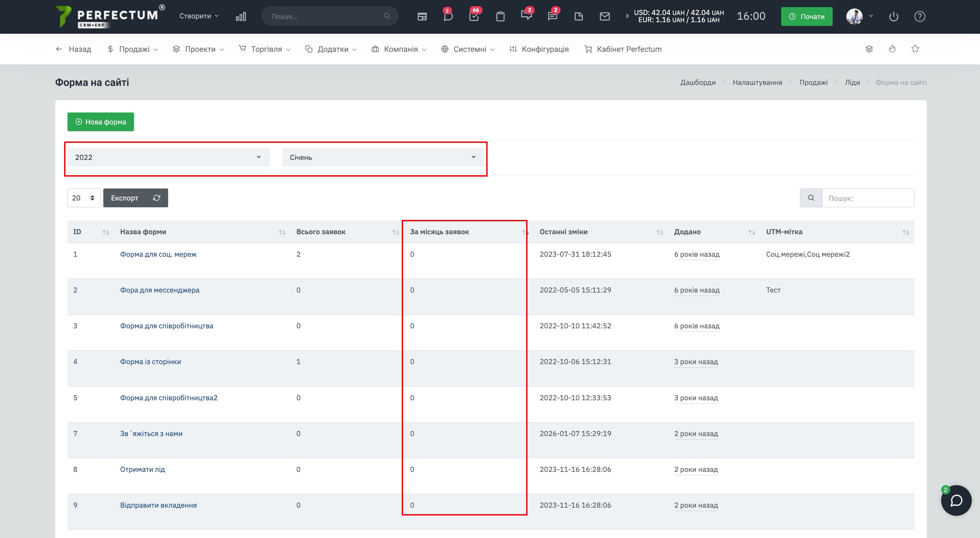Screen dimensions: 980x538
Task: Click the refresh table icon button
Action: click(x=157, y=198)
